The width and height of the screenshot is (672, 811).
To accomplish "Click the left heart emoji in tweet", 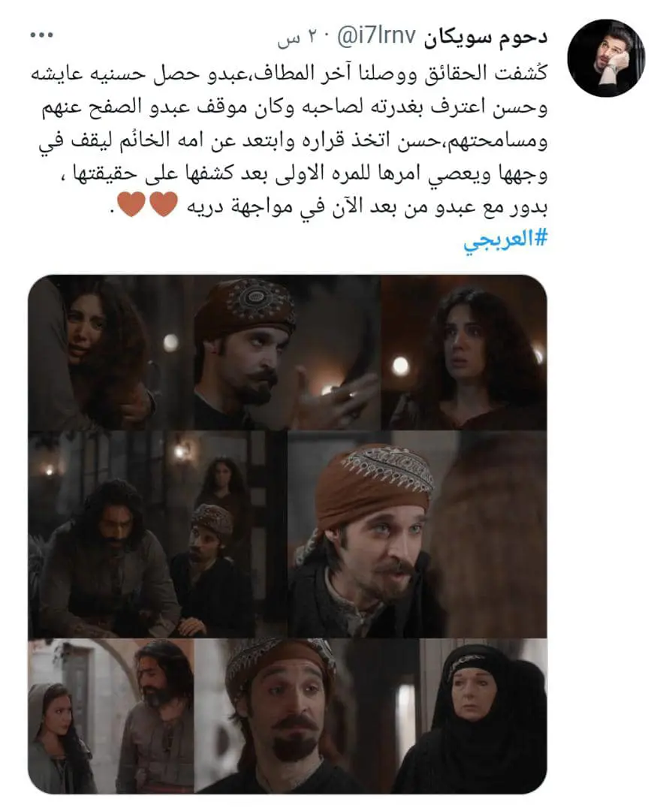I will [131, 204].
